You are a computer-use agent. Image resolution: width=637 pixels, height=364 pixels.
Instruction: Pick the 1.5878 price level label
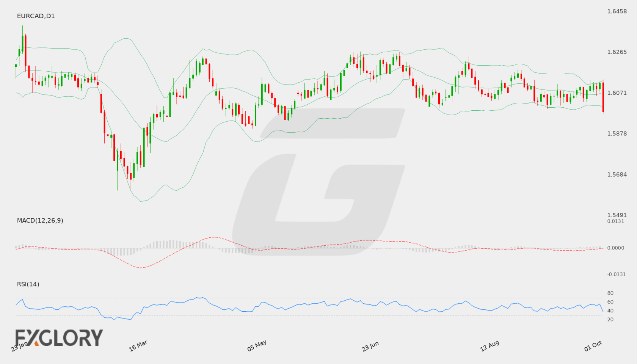pyautogui.click(x=617, y=133)
